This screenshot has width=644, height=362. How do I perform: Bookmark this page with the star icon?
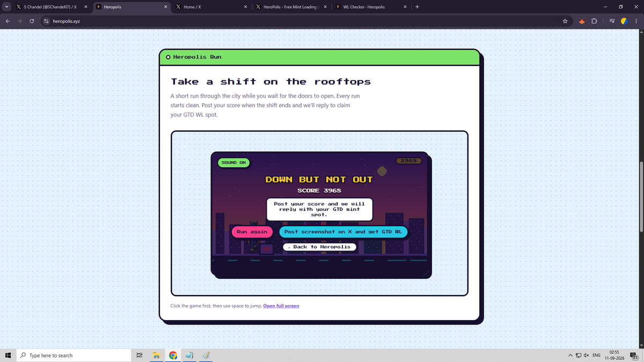[565, 21]
